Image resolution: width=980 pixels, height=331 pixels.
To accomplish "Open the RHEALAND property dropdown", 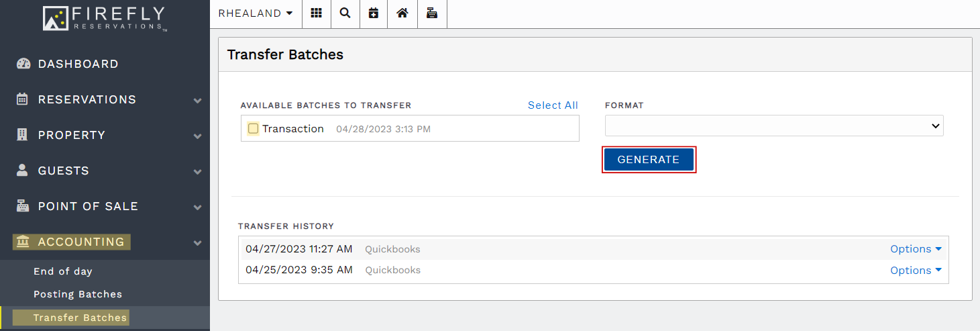I will (x=256, y=13).
